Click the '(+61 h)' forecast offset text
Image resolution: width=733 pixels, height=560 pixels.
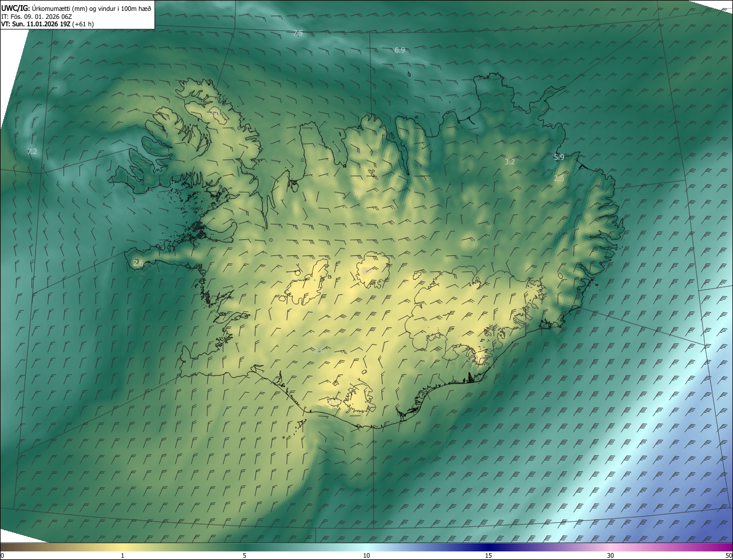point(84,24)
